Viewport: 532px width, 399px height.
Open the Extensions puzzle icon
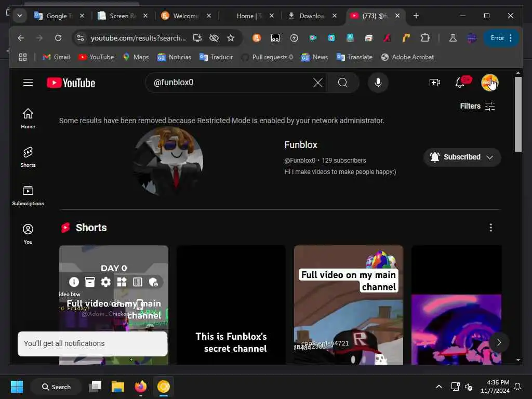point(425,38)
